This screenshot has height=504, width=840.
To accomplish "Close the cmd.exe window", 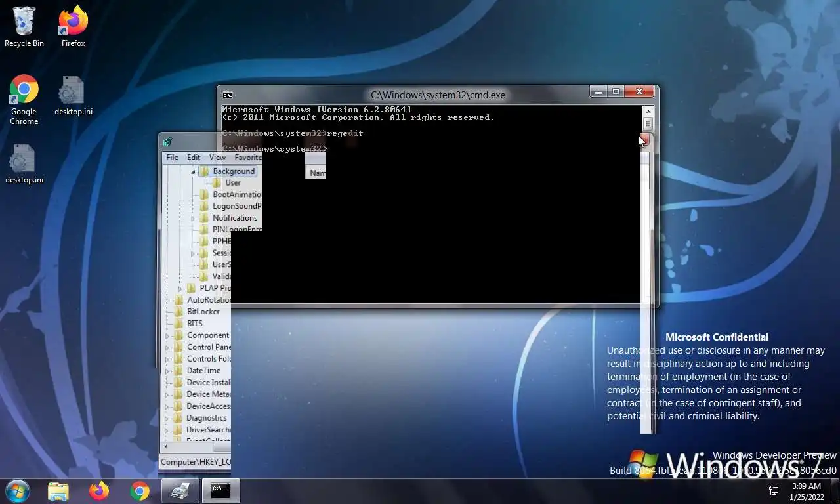I will pos(639,92).
